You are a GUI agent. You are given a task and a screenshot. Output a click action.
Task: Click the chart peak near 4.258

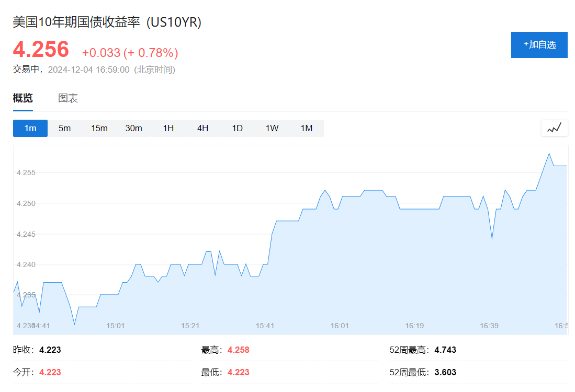(549, 154)
